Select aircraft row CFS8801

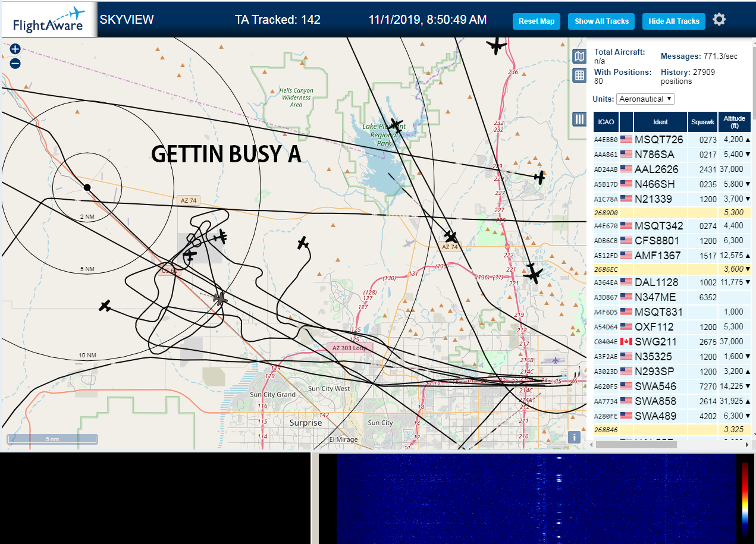click(x=672, y=241)
